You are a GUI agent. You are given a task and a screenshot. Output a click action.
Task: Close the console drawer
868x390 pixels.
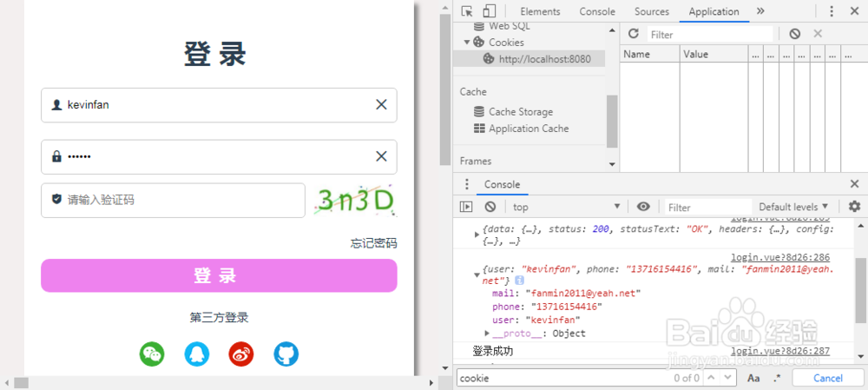[x=854, y=184]
